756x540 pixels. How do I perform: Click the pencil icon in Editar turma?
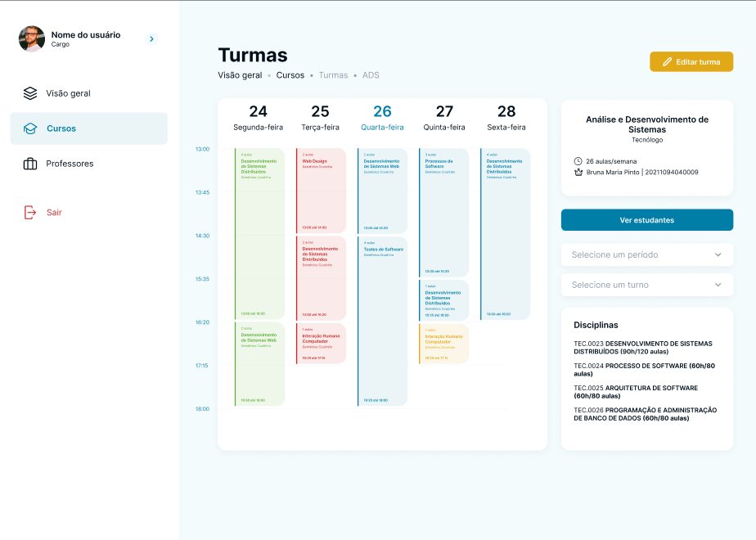[x=667, y=62]
